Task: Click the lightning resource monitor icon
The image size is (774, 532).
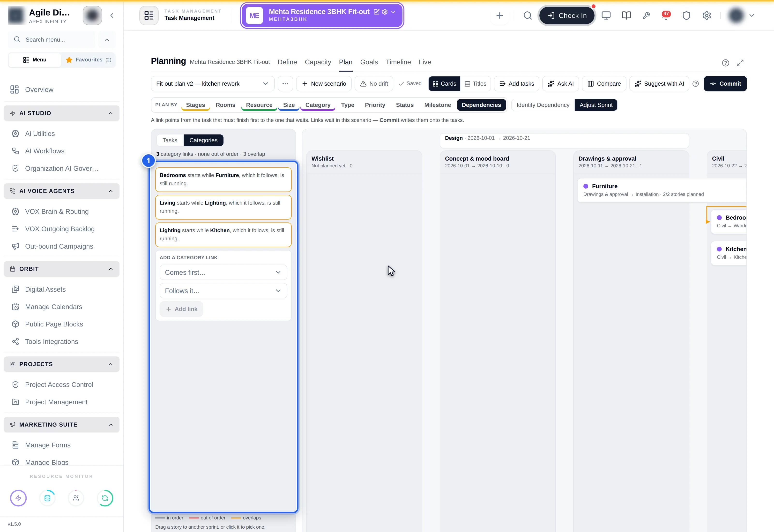Action: click(18, 498)
